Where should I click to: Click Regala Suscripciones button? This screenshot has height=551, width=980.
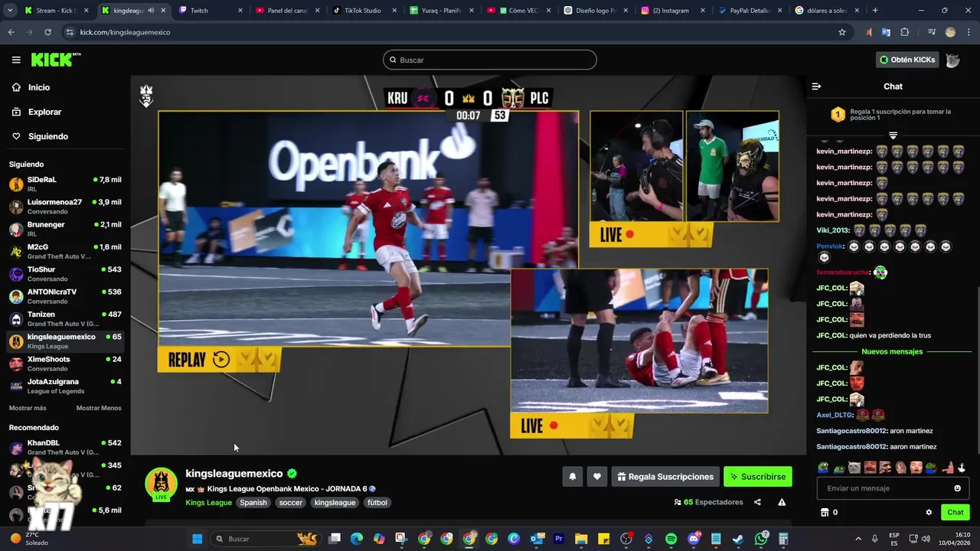[x=665, y=477]
